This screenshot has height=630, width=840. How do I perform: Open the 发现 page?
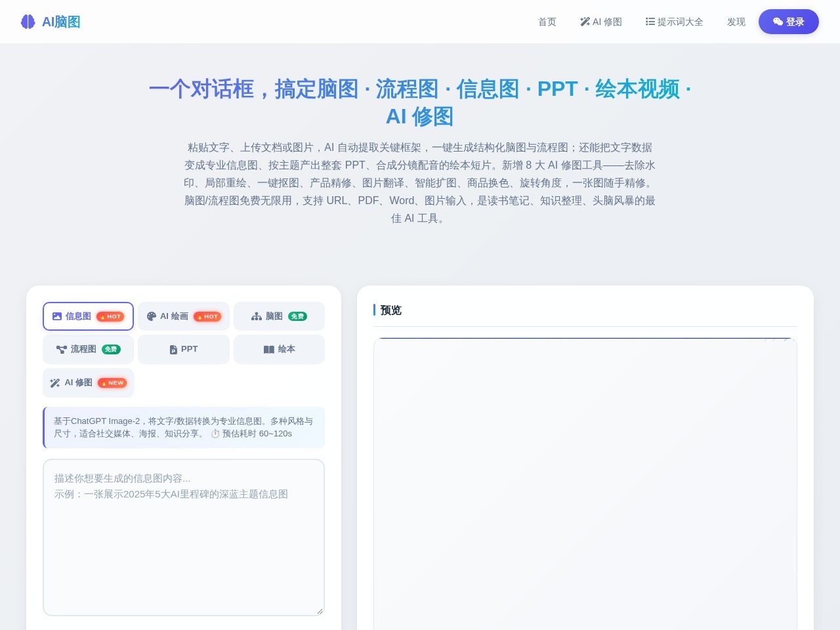click(736, 22)
